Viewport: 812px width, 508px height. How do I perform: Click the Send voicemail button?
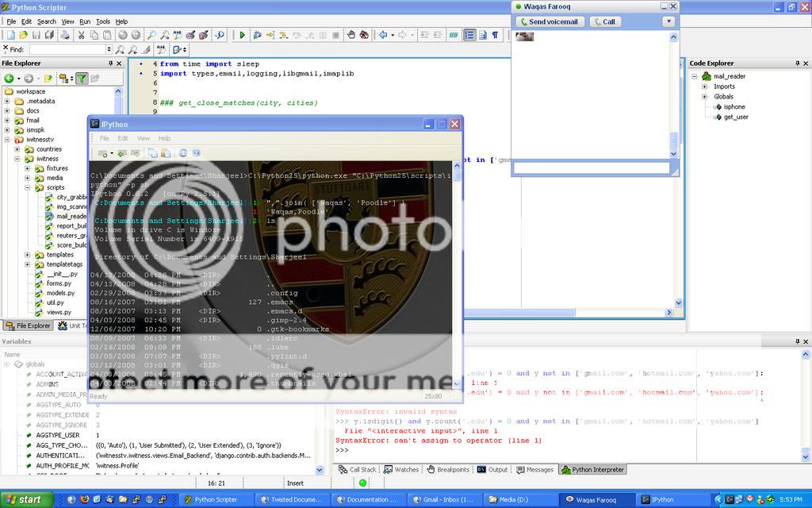tap(549, 21)
